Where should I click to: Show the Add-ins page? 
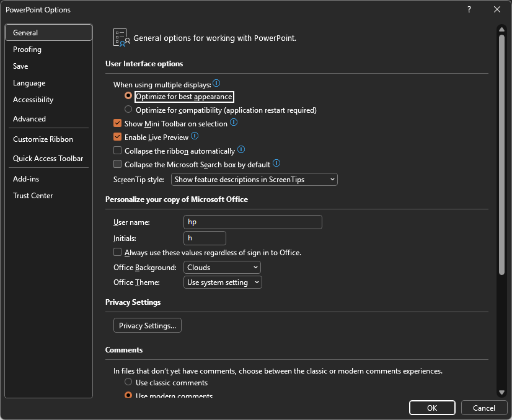pyautogui.click(x=48, y=179)
